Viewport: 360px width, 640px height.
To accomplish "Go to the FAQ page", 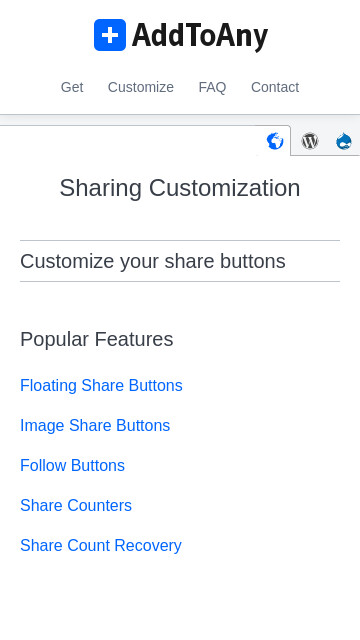I will tap(212, 87).
